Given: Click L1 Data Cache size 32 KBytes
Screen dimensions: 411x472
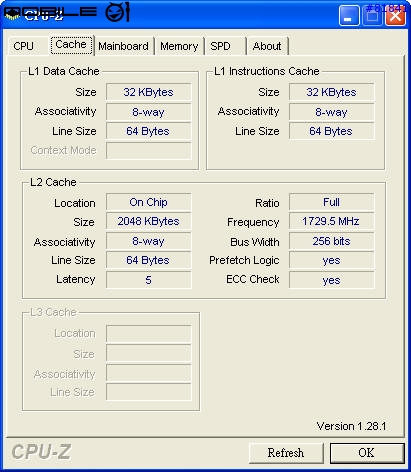Looking at the screenshot, I should pos(148,92).
